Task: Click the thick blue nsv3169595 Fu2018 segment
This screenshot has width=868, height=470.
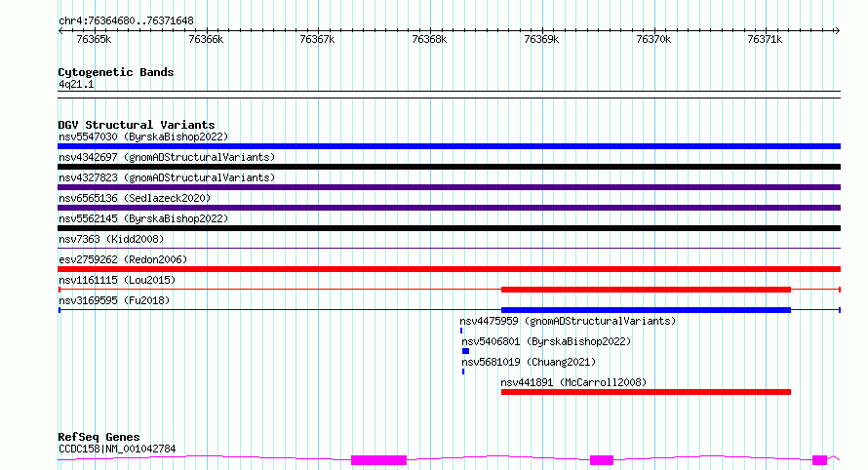Action: pyautogui.click(x=646, y=310)
